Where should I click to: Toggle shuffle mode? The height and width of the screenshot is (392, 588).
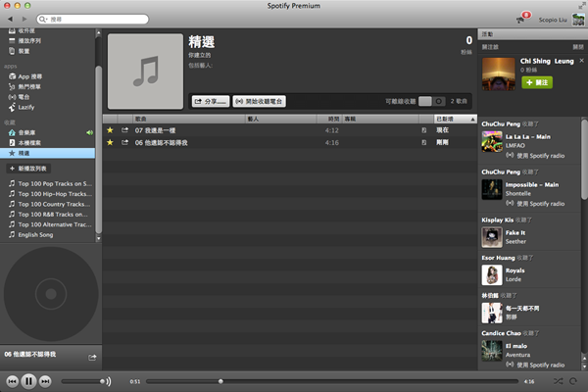(x=559, y=381)
